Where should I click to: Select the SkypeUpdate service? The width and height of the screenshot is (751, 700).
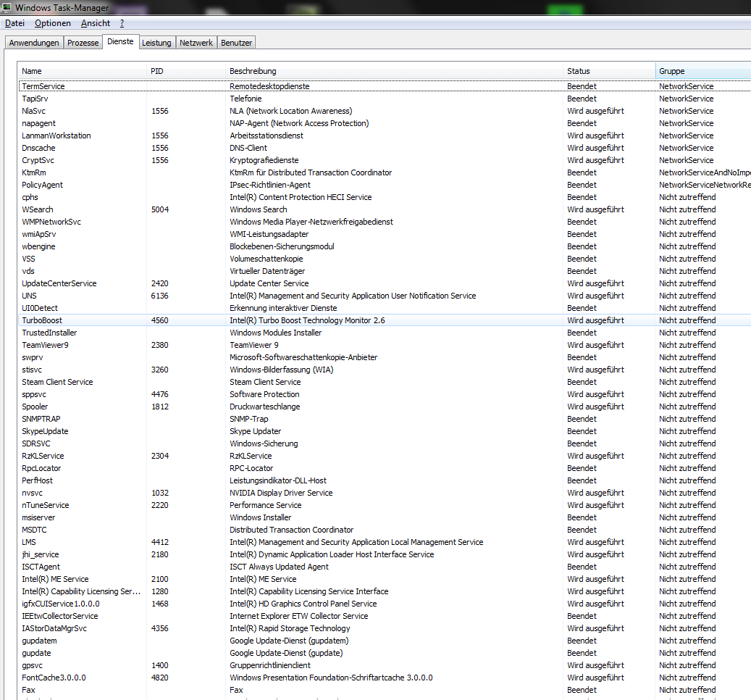[x=385, y=431]
